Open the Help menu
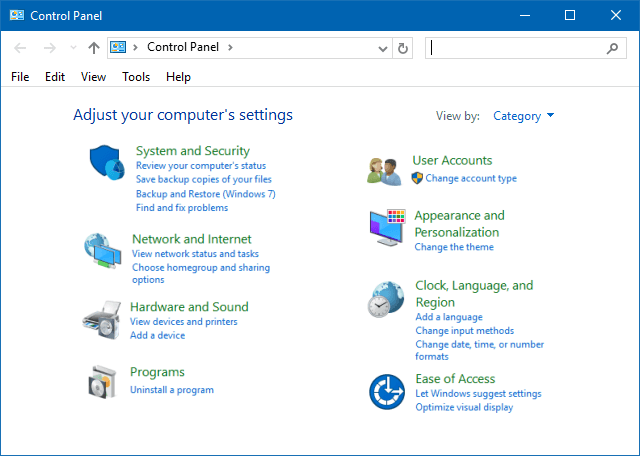Screen dimensions: 640x456 [178, 77]
